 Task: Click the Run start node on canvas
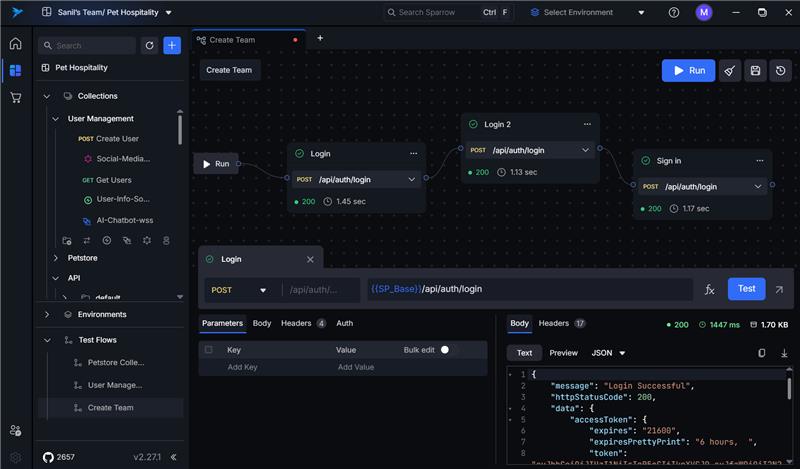tap(216, 164)
